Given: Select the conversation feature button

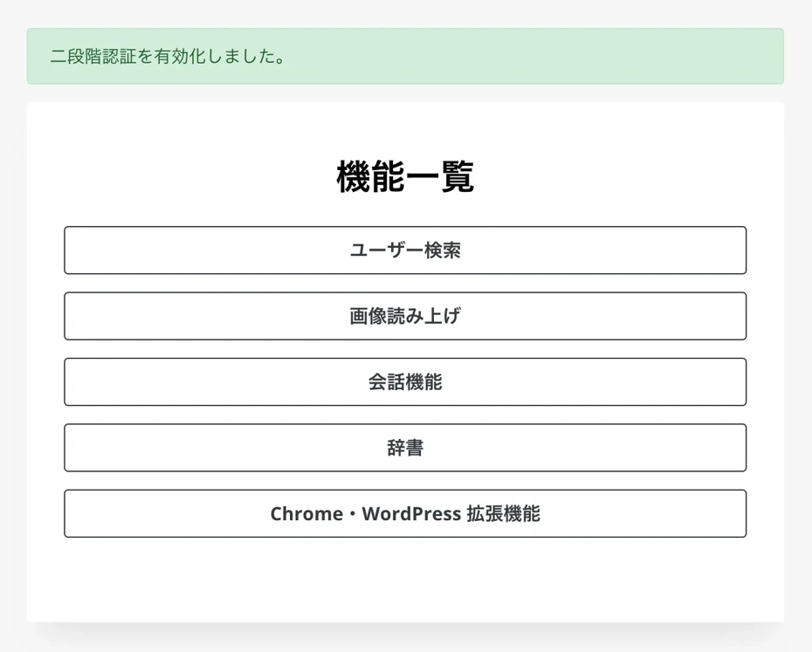Looking at the screenshot, I should [404, 381].
